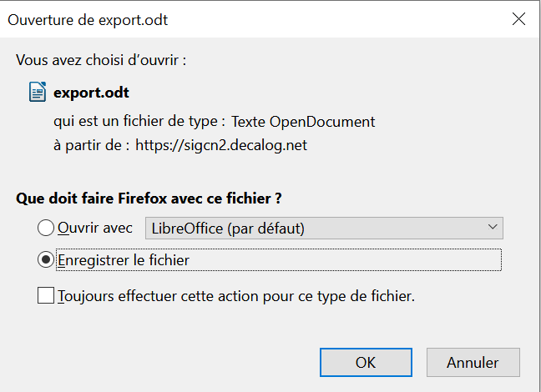Click the Toujours effectuer cette action label text

tap(236, 296)
